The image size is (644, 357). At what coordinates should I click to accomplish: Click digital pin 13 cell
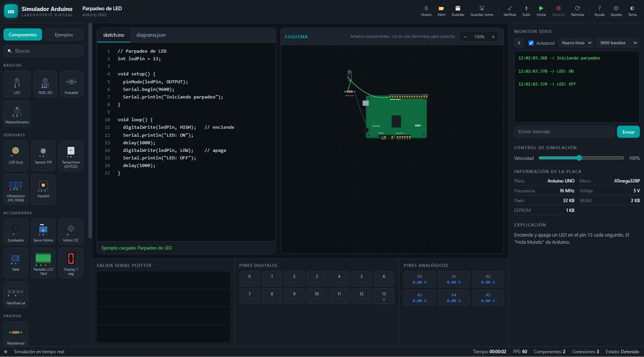(x=384, y=296)
